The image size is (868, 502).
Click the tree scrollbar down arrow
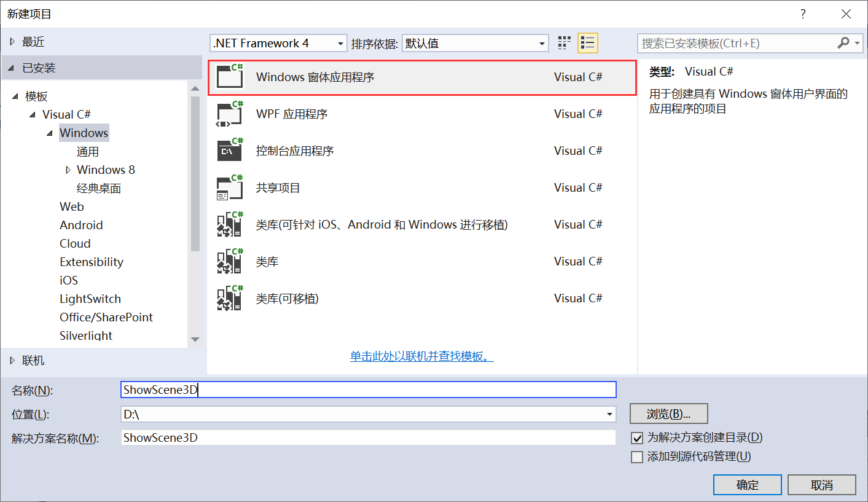(x=195, y=339)
